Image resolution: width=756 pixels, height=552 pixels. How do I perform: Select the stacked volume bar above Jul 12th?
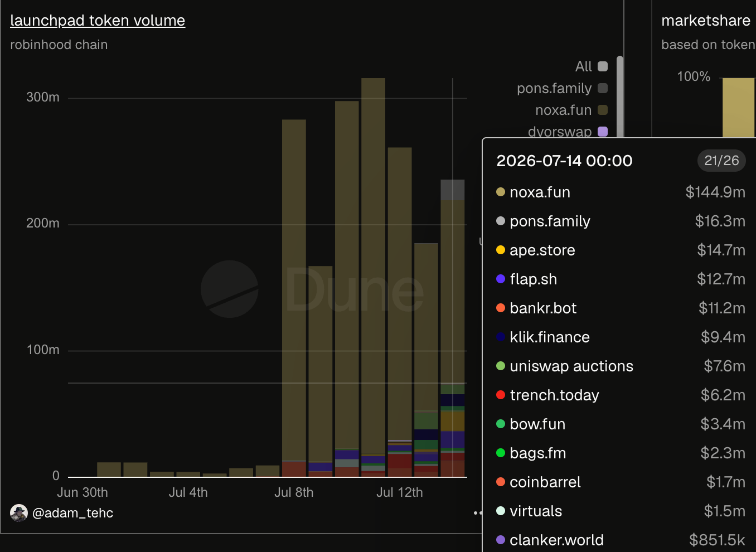coord(400,312)
